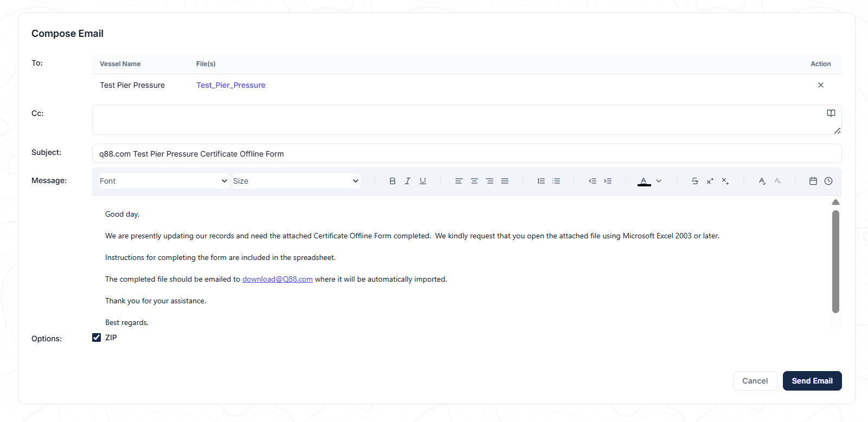
Task: Click the 'Good day,' line
Action: coord(123,214)
